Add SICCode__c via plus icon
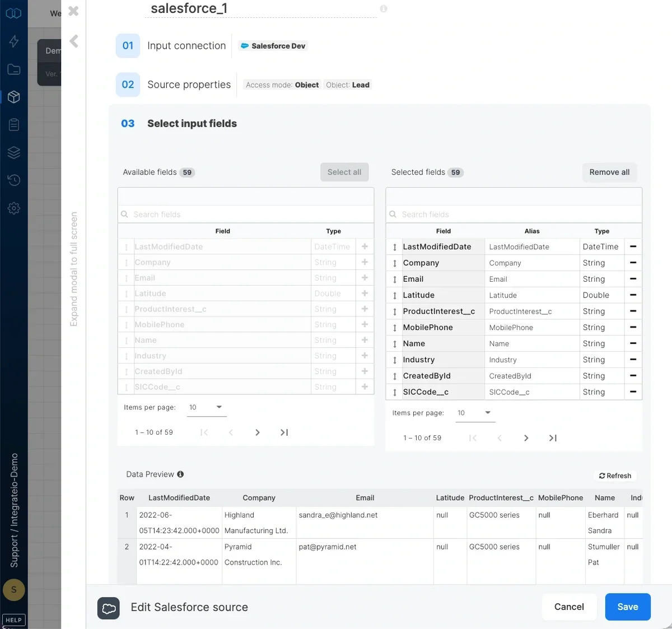Screen dimensions: 672x629 (x=365, y=387)
